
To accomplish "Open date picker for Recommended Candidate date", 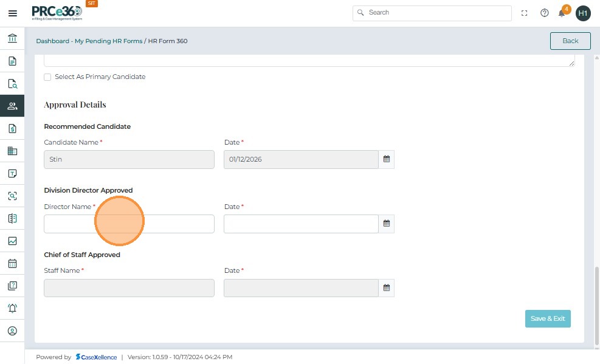I will tap(386, 159).
